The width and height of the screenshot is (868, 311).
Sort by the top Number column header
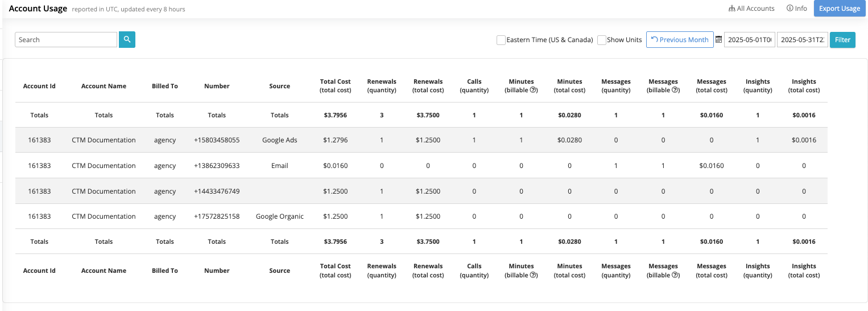217,86
